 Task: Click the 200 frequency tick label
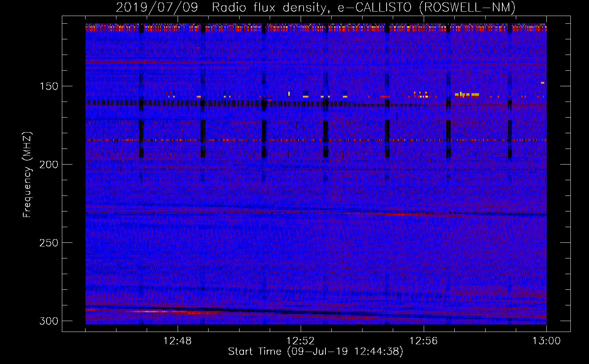[48, 165]
